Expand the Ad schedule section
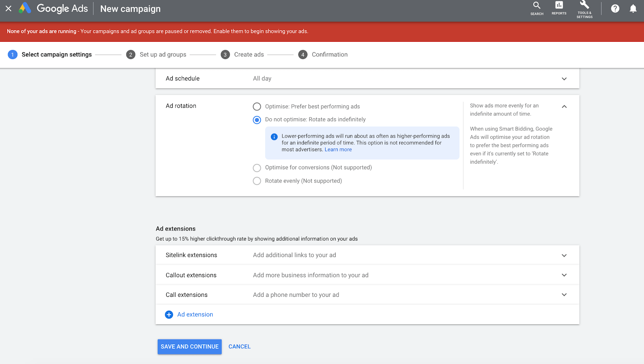 564,79
